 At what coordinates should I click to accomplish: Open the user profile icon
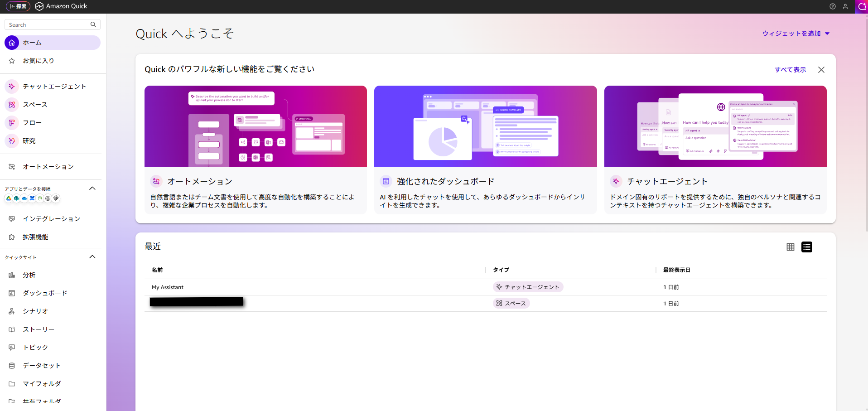(x=845, y=6)
